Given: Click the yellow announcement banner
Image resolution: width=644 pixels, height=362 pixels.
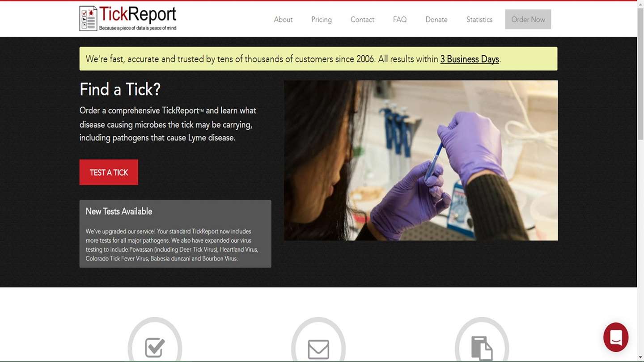Looking at the screenshot, I should [x=318, y=59].
